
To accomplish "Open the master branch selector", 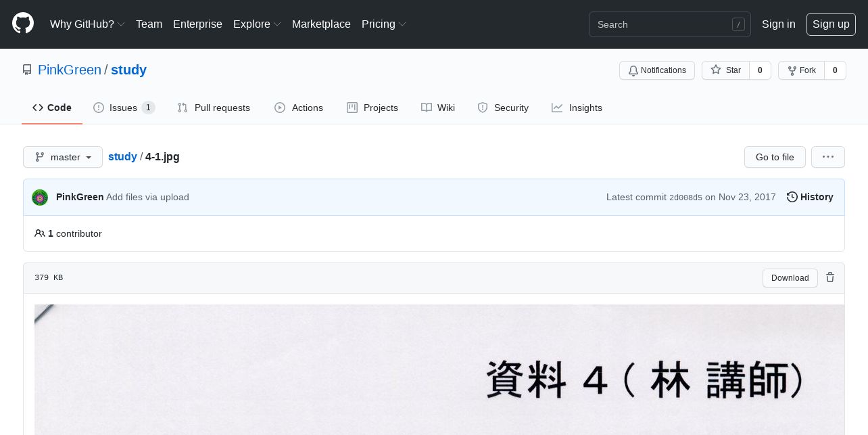I will tap(63, 157).
